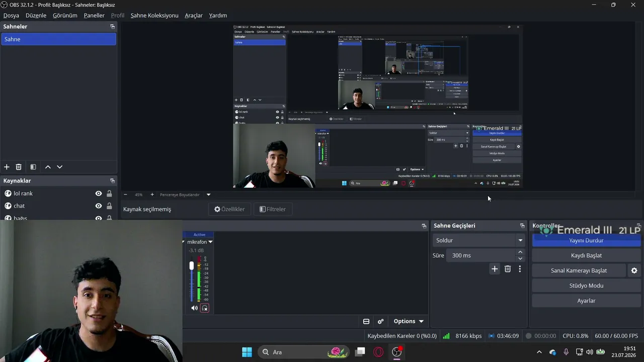Viewport: 644px width, 362px height.
Task: Open the Araçlar menu
Action: 194,16
